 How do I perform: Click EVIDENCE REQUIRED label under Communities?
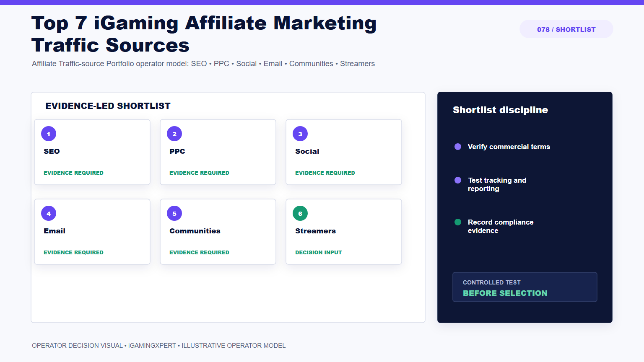[199, 252]
